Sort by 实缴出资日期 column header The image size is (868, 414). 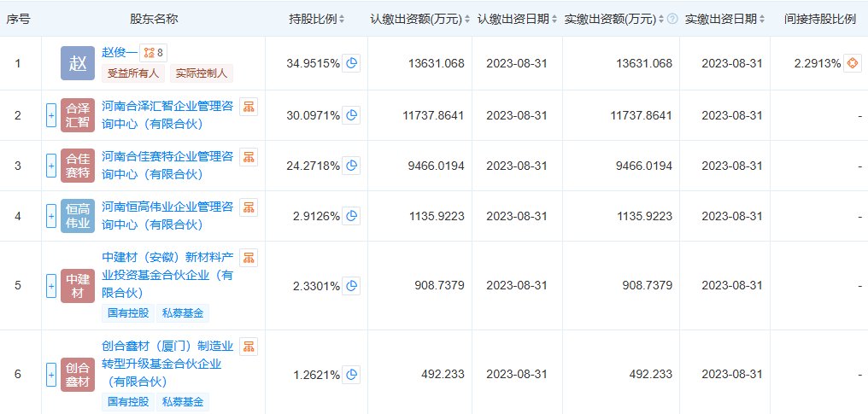724,19
